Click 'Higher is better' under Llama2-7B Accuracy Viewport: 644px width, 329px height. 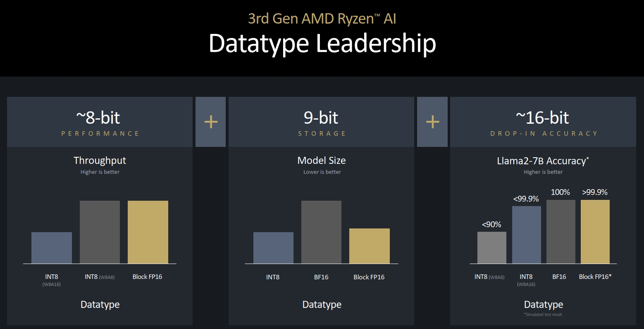point(543,172)
